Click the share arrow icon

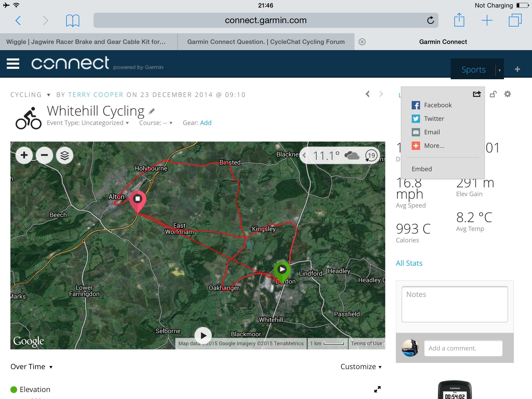coord(477,94)
